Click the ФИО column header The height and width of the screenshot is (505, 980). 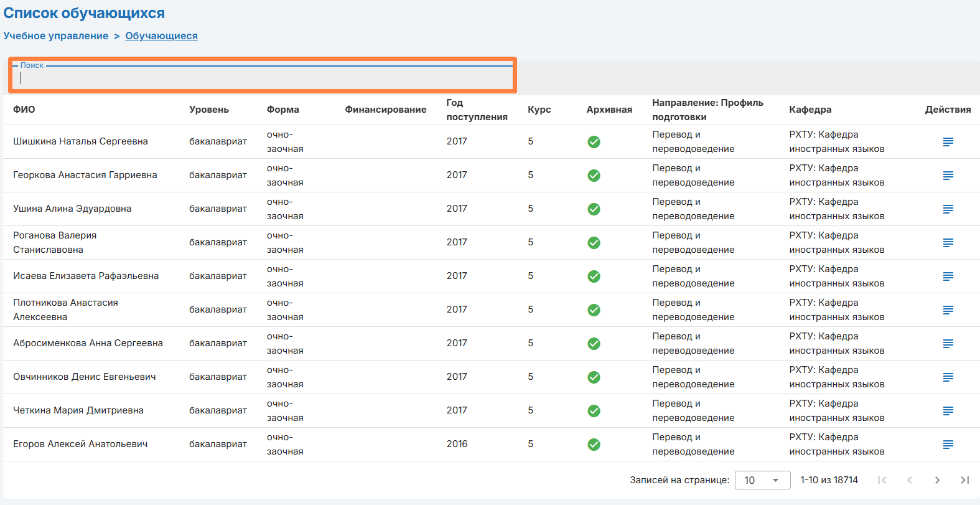24,110
